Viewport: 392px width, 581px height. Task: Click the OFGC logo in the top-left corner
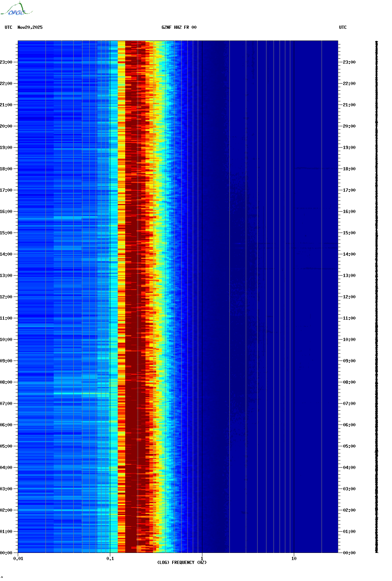click(16, 9)
